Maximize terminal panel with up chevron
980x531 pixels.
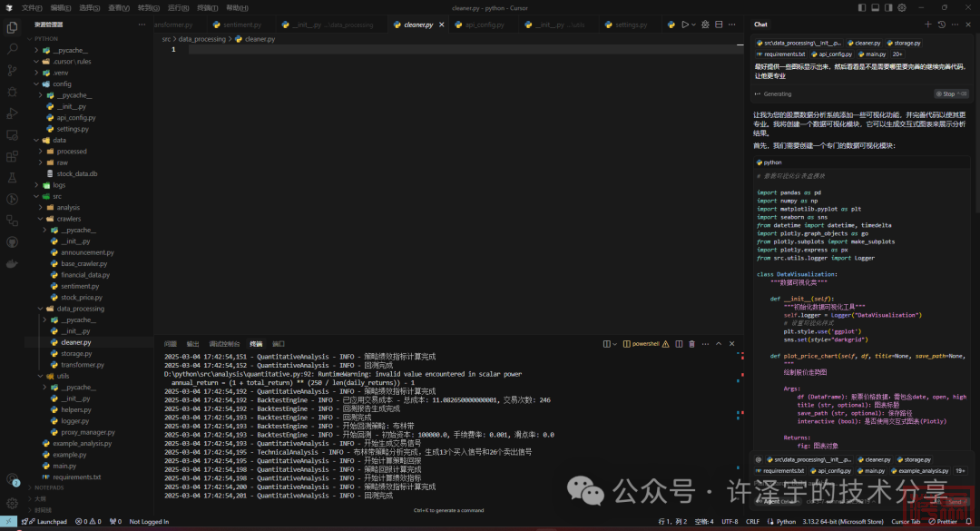[x=719, y=344]
